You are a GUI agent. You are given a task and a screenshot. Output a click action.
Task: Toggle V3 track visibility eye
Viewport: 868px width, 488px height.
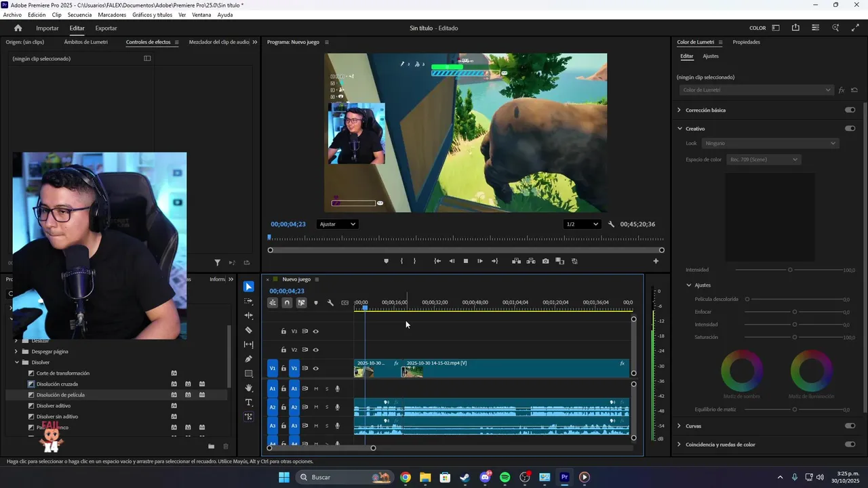click(315, 331)
